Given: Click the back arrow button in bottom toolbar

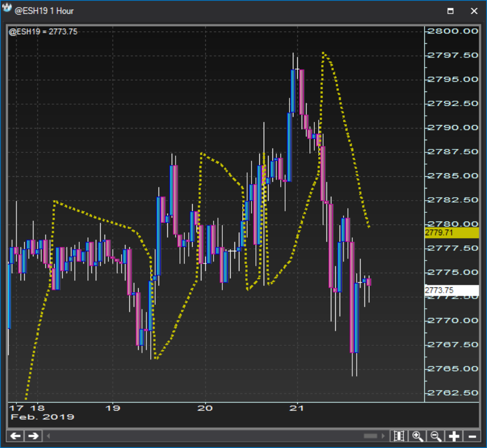Looking at the screenshot, I should click(15, 436).
